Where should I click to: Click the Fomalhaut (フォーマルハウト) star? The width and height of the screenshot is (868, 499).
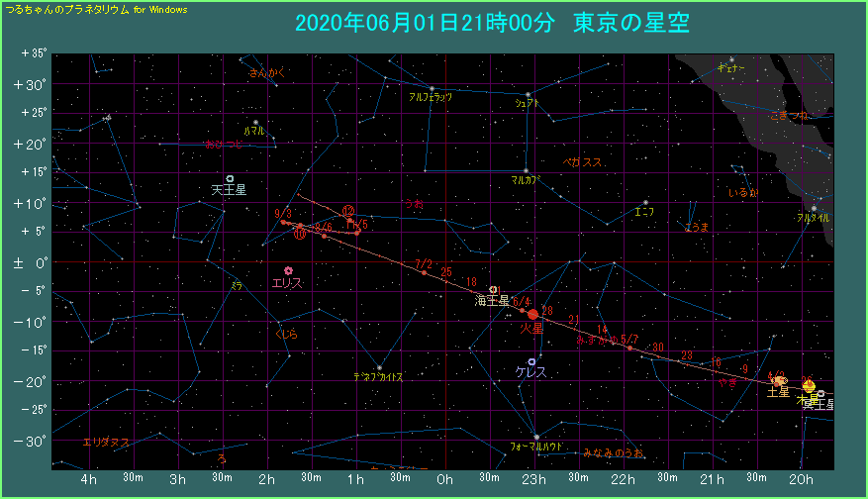tap(536, 437)
